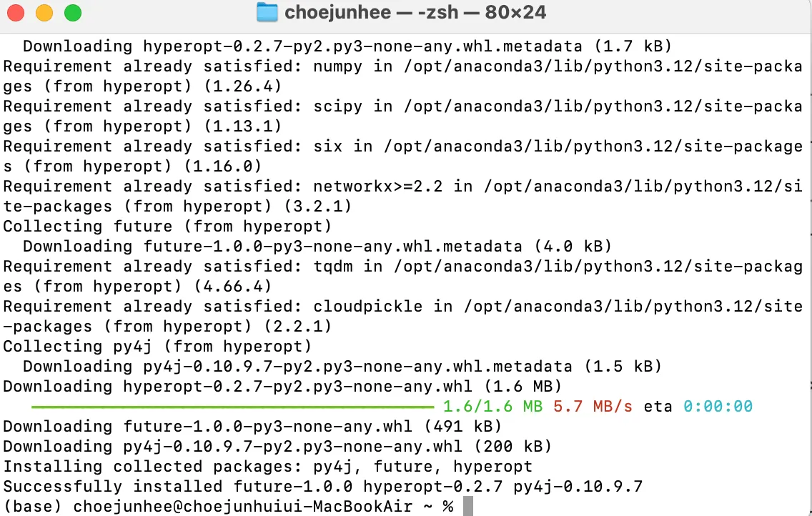Viewport: 812px width, 516px height.
Task: Click the Collecting py4j (from hyperopt) line
Action: coord(157,346)
